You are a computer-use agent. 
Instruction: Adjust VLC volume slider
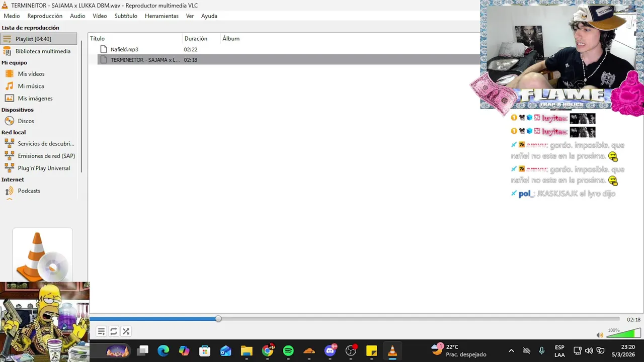pyautogui.click(x=623, y=334)
